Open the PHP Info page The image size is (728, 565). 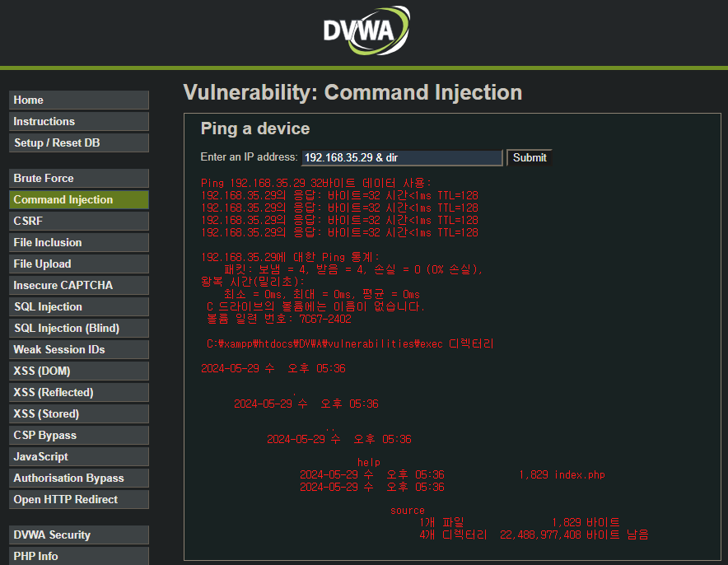[x=79, y=556]
